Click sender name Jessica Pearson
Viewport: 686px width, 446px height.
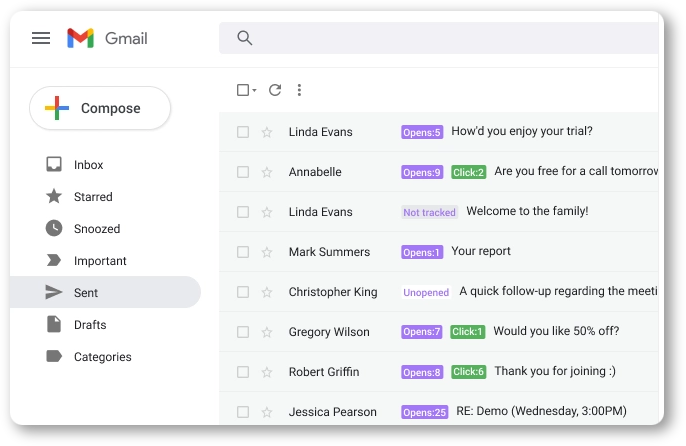[332, 412]
